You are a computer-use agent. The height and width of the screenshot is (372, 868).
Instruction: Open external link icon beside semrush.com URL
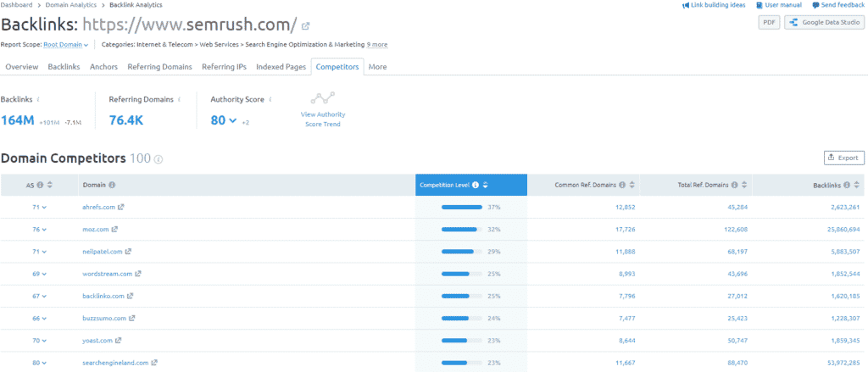pyautogui.click(x=305, y=25)
